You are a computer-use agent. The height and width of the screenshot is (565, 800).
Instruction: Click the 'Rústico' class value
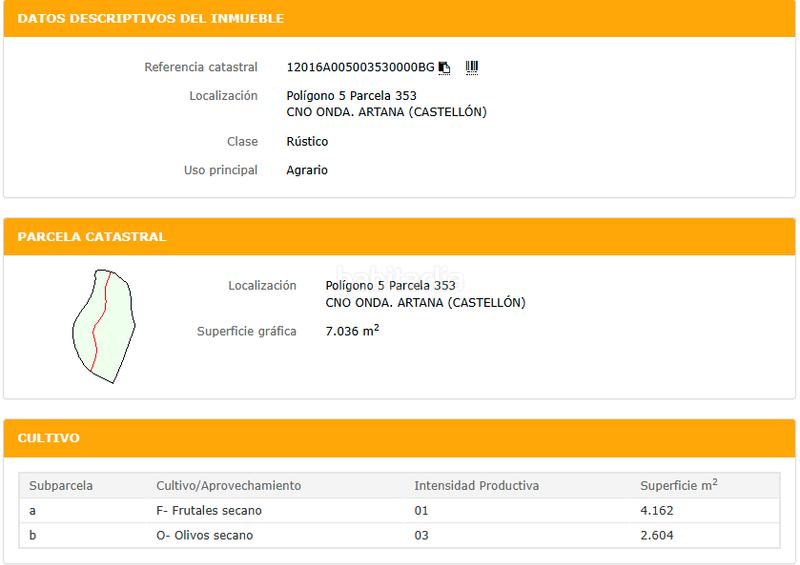click(307, 142)
